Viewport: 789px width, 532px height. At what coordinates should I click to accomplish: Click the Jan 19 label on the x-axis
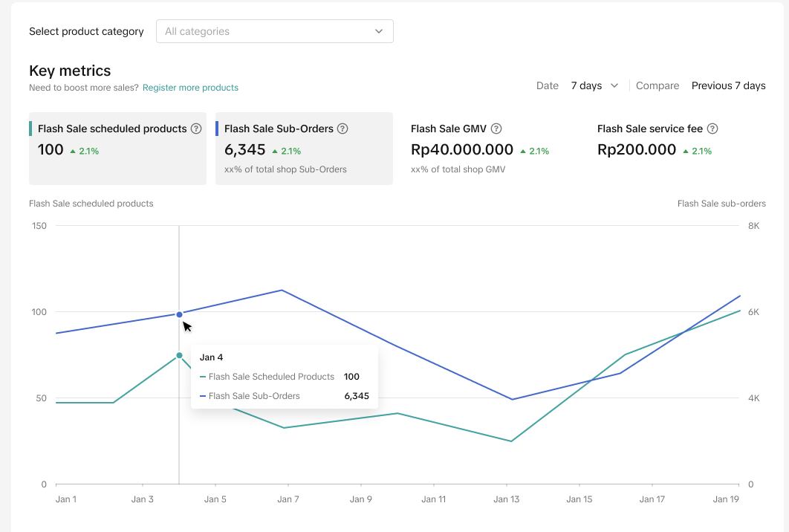point(725,499)
